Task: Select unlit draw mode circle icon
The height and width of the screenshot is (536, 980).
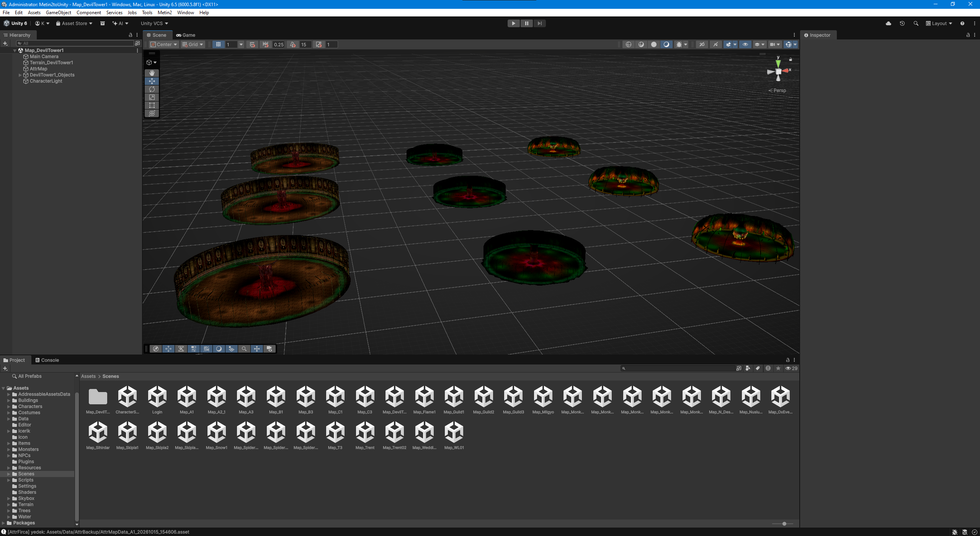Action: [x=654, y=44]
